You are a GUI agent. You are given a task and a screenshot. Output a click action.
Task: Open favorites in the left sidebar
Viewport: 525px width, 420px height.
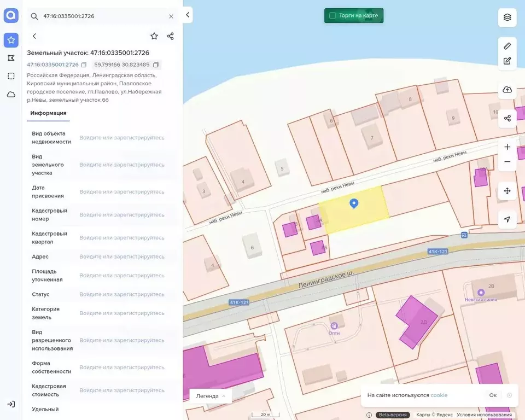(11, 40)
